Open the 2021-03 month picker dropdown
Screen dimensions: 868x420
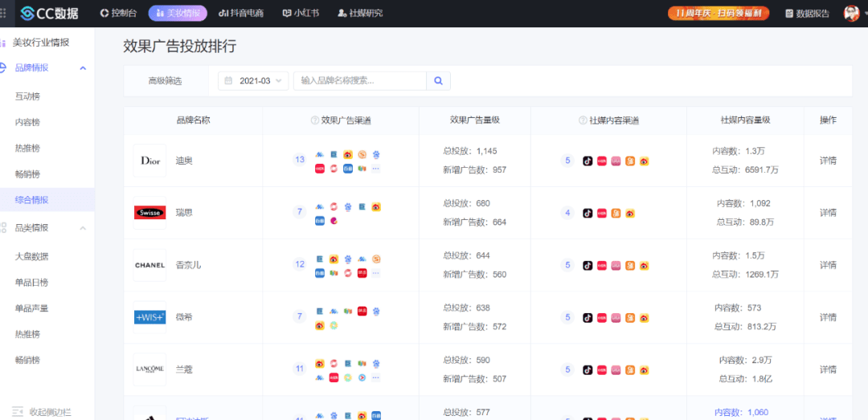253,81
